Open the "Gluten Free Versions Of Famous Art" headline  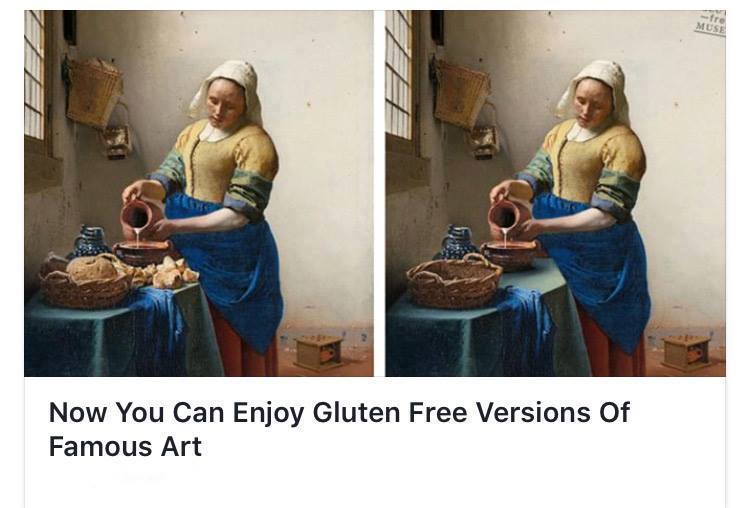point(339,429)
